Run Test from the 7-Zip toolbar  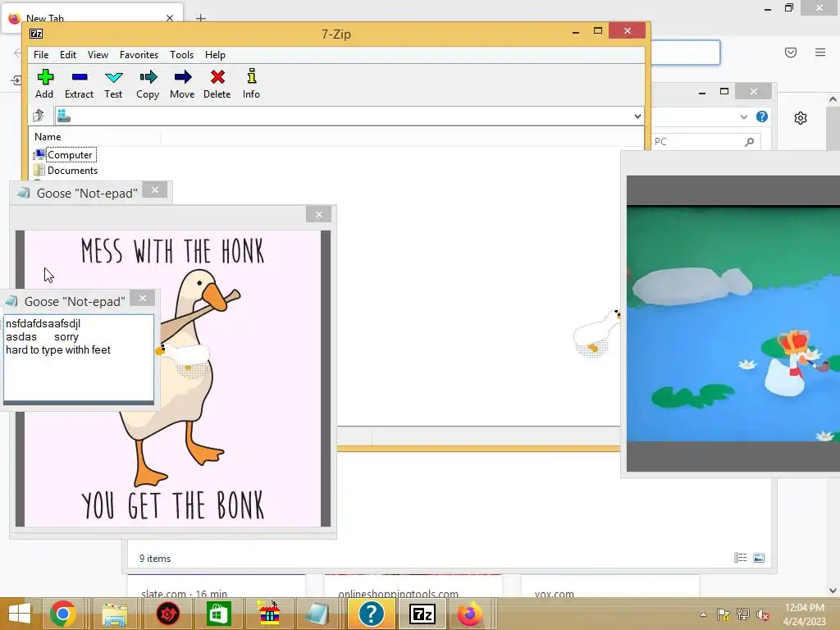113,84
